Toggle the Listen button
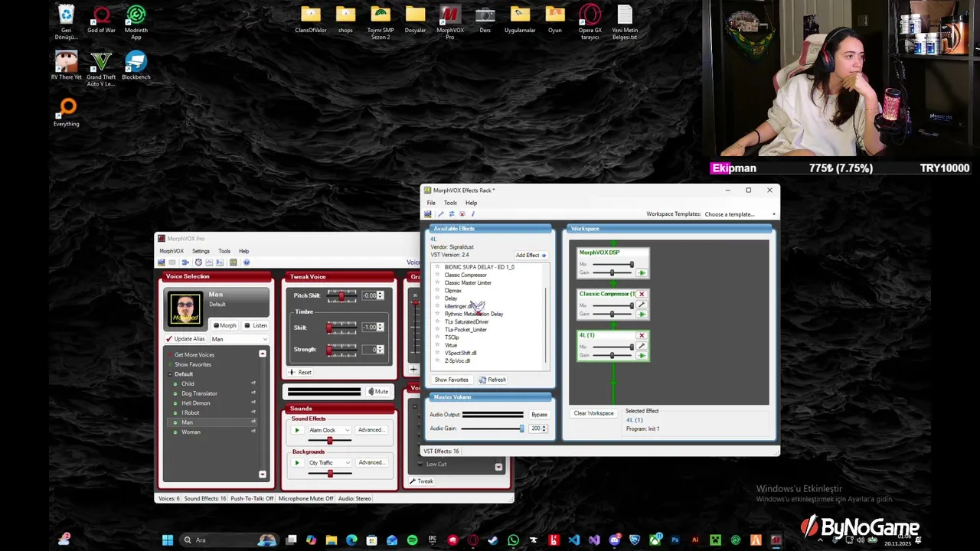 point(255,325)
